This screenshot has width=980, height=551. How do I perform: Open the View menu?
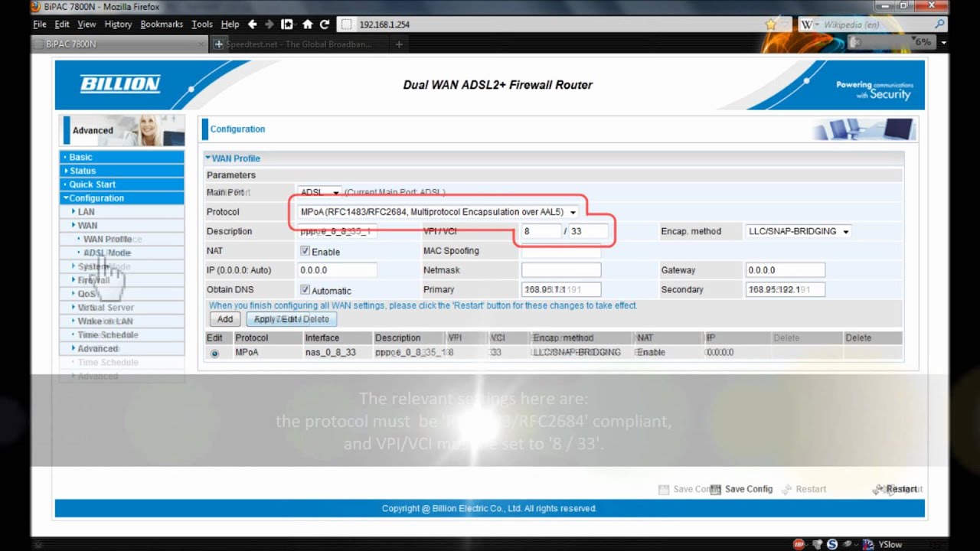click(87, 24)
